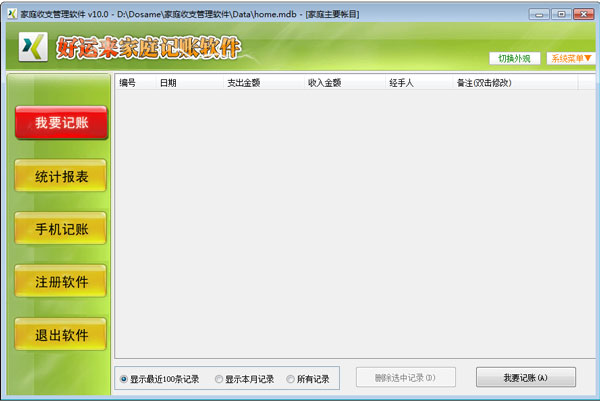Sort by the 编号 column header
Screen dimensions: 600x401
point(127,82)
